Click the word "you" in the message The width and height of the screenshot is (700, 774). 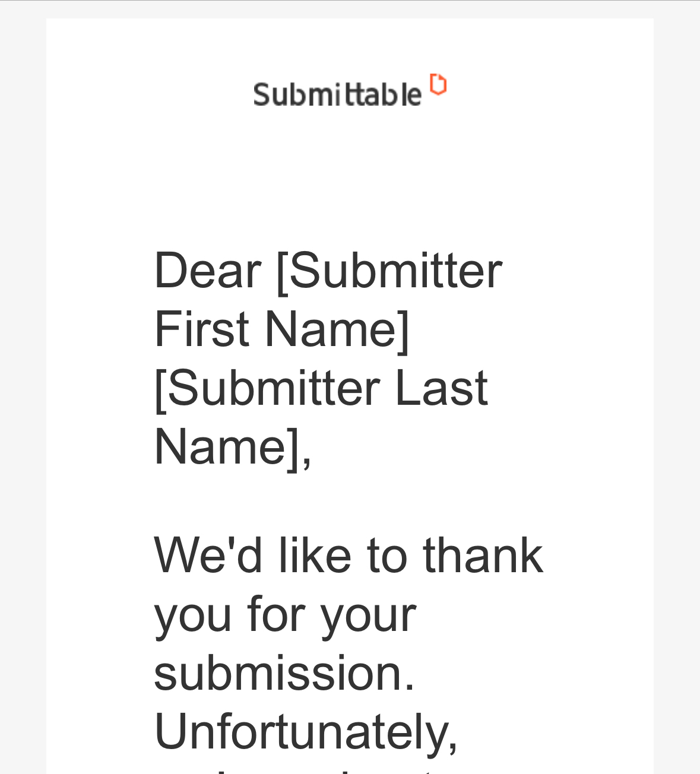click(193, 614)
